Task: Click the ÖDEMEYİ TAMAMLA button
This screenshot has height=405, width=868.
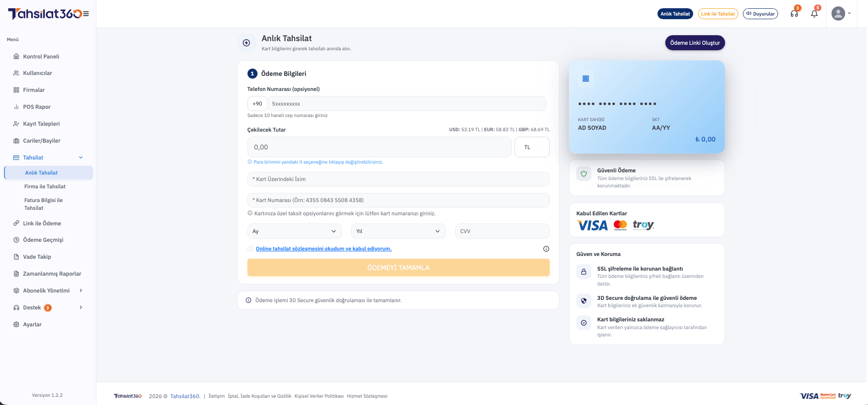Action: (398, 267)
